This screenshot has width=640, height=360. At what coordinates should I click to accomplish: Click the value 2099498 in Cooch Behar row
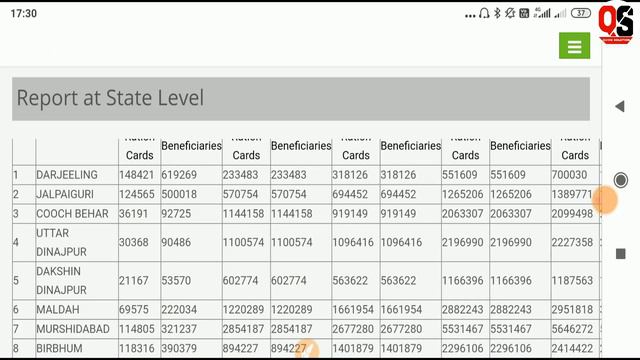coord(572,214)
